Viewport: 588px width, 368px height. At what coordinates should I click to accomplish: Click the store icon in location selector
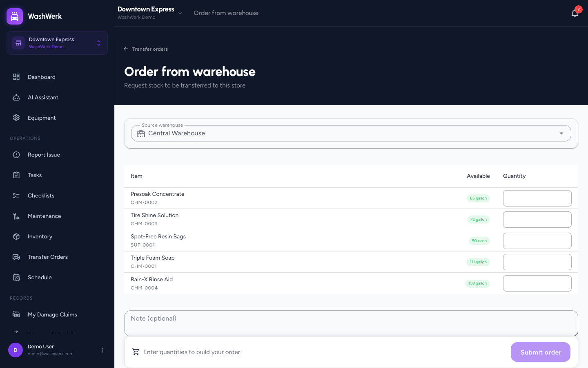click(x=18, y=43)
